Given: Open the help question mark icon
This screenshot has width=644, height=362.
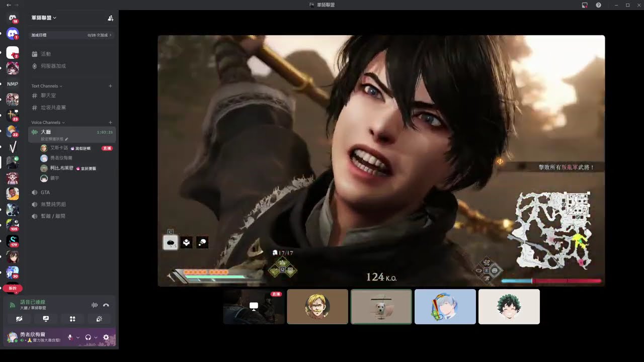Looking at the screenshot, I should tap(598, 5).
